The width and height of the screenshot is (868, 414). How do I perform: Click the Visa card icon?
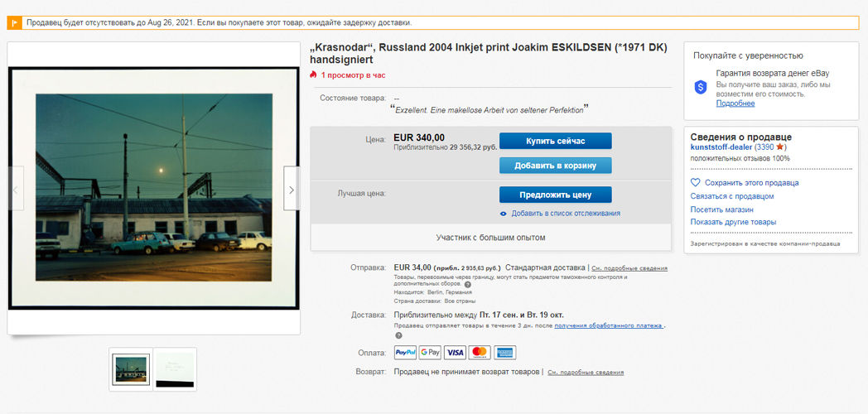455,353
